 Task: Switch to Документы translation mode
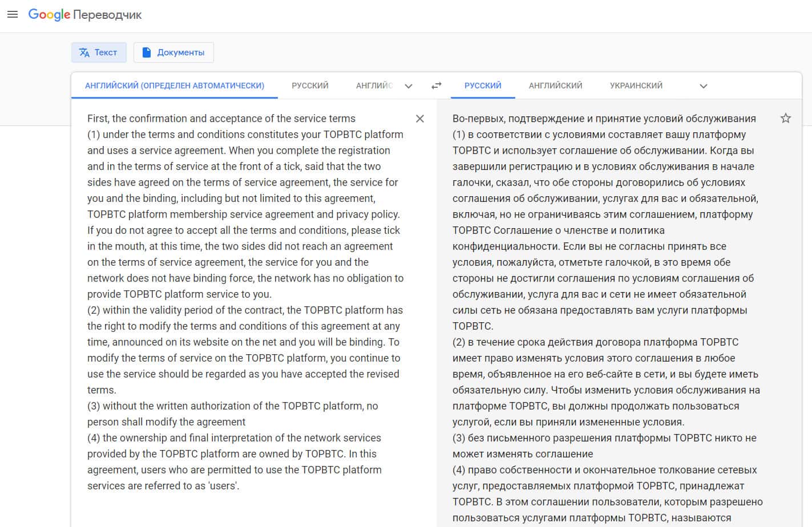[x=173, y=52]
